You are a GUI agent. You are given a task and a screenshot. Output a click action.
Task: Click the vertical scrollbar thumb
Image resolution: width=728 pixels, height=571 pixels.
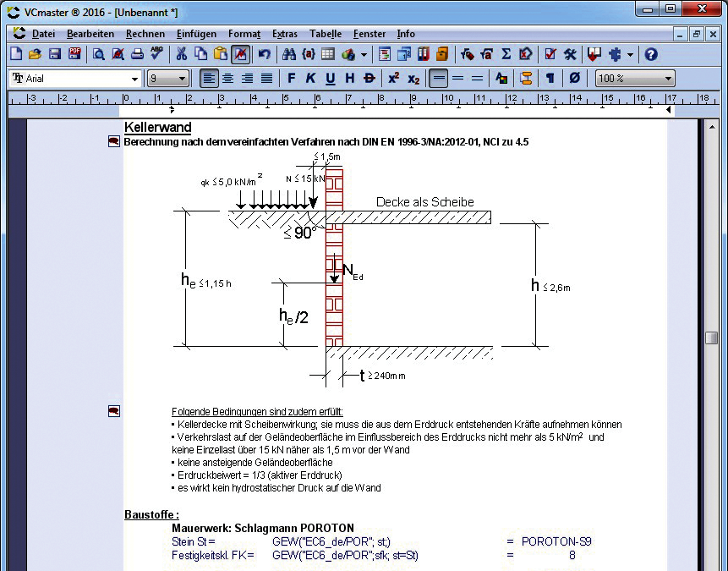712,338
